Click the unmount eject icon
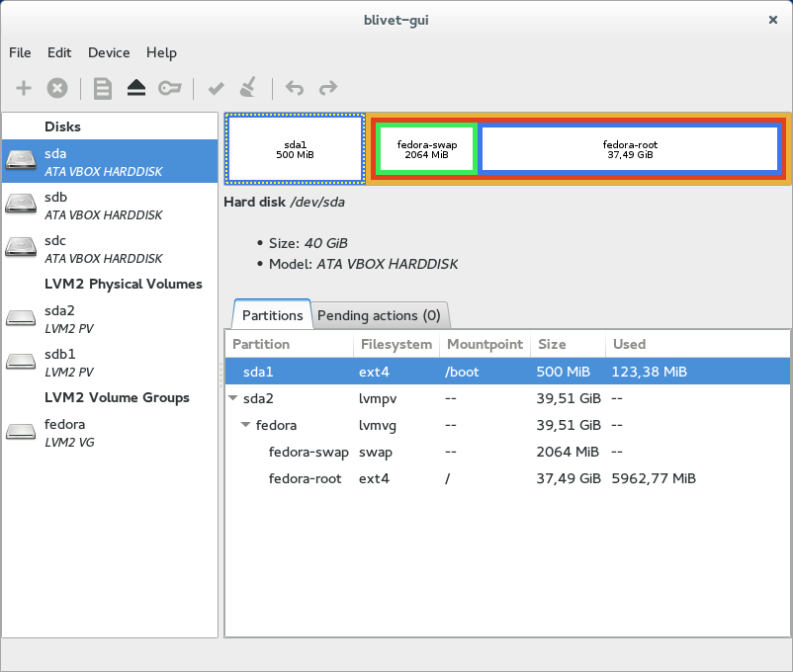The image size is (793, 672). coord(135,88)
